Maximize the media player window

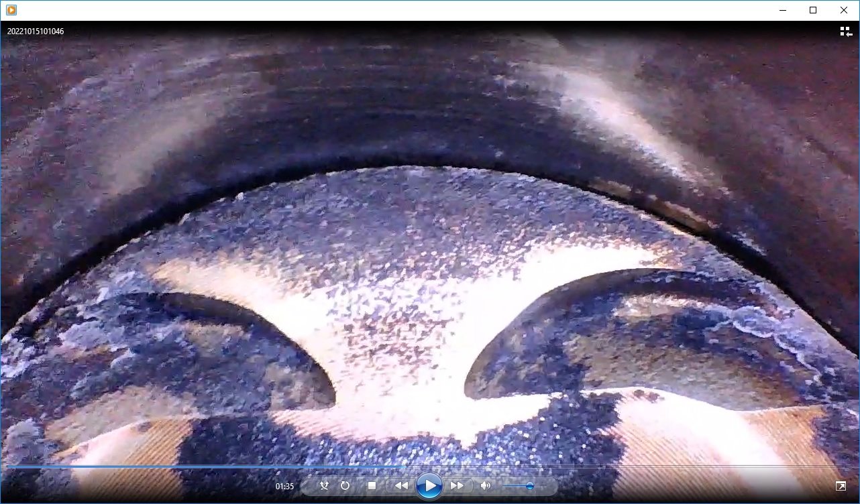click(x=813, y=10)
